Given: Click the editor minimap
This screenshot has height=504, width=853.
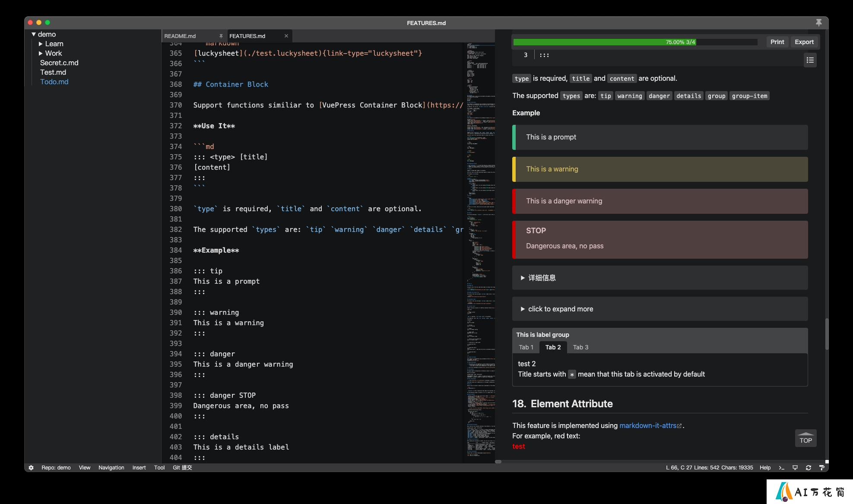Looking at the screenshot, I should click(480, 253).
